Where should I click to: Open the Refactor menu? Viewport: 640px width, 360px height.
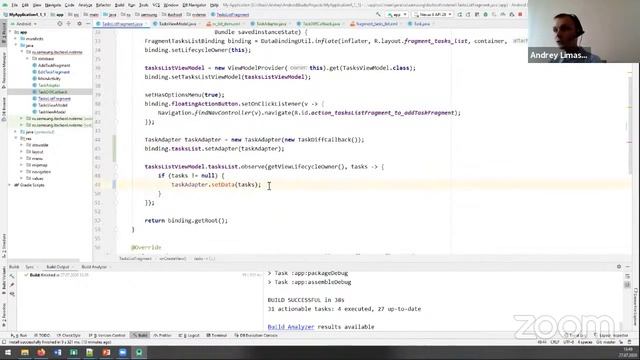[103, 5]
